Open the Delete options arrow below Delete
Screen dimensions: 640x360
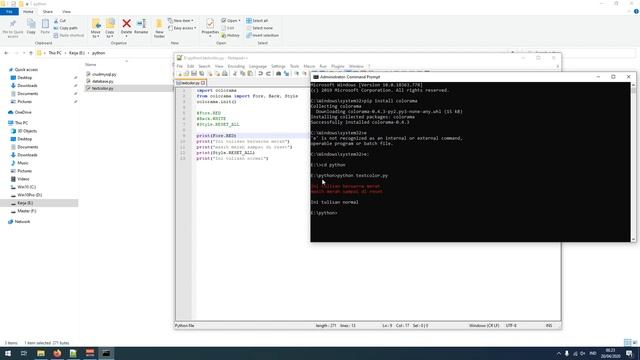[x=127, y=36]
